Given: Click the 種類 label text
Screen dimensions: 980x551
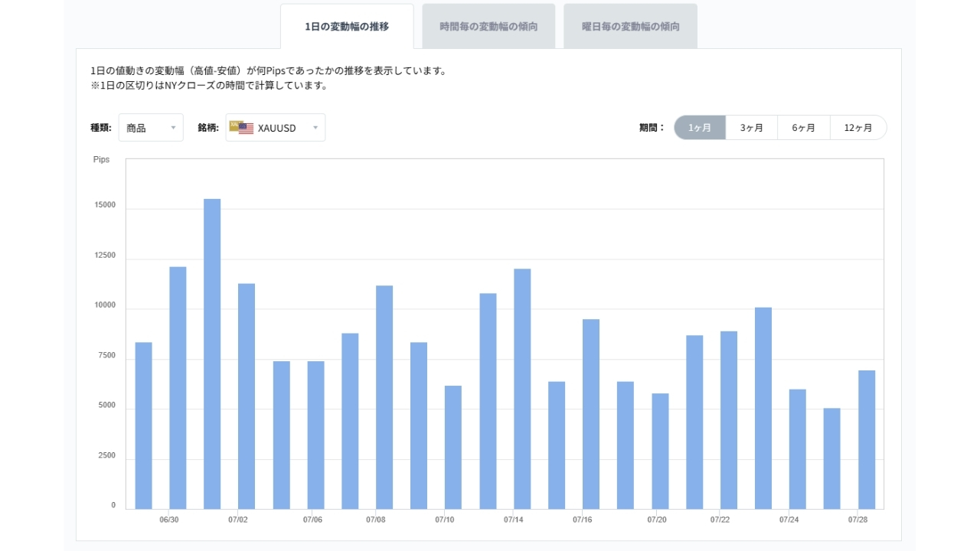Looking at the screenshot, I should coord(101,128).
